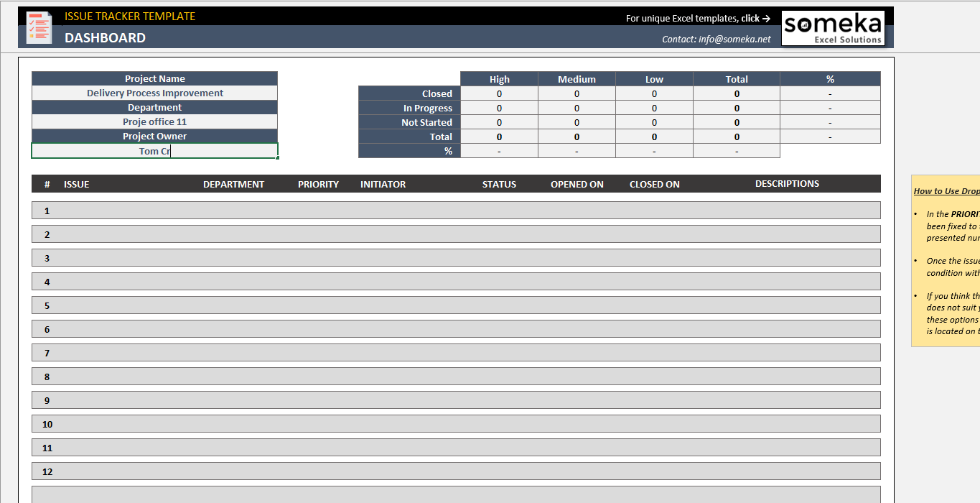Click the 'How to Use' yellow note
This screenshot has width=980, height=503.
(946, 261)
